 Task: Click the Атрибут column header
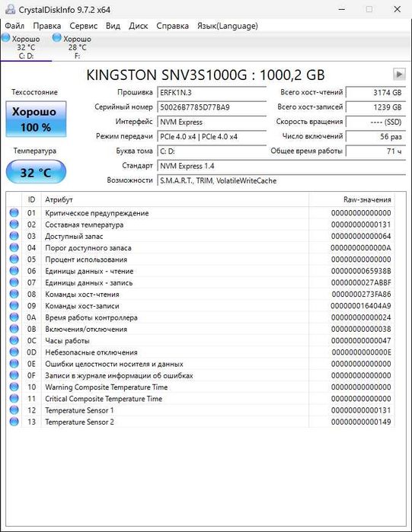[x=175, y=199]
